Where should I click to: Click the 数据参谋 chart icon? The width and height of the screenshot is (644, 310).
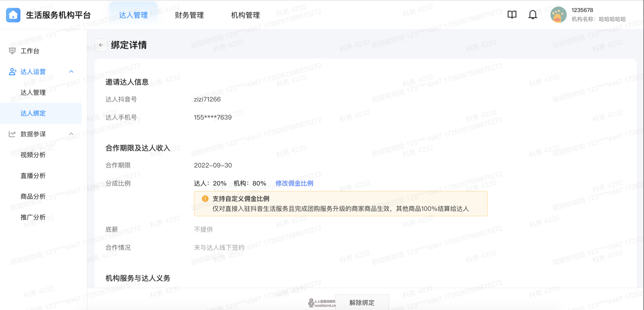12,134
